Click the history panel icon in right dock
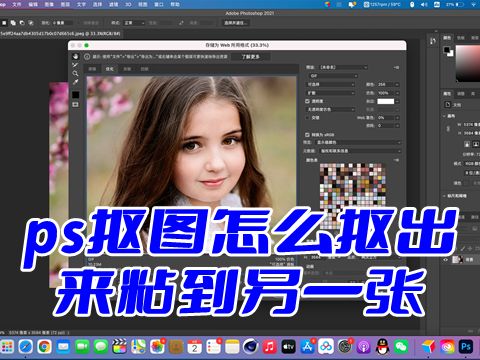 click(433, 41)
